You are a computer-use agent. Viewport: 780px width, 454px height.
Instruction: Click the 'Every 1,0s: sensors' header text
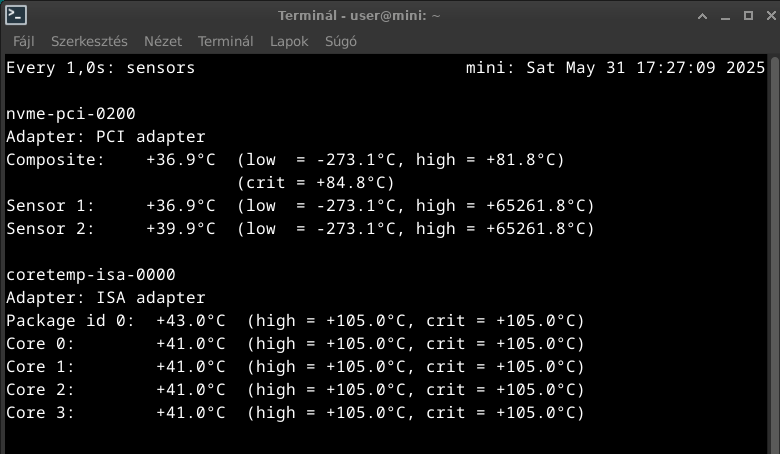pos(100,68)
